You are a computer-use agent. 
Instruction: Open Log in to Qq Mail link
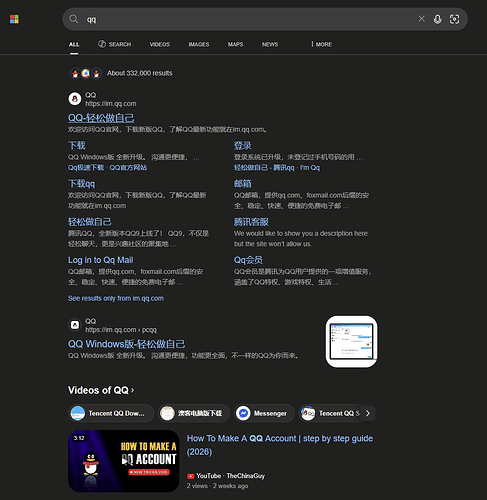point(101,260)
